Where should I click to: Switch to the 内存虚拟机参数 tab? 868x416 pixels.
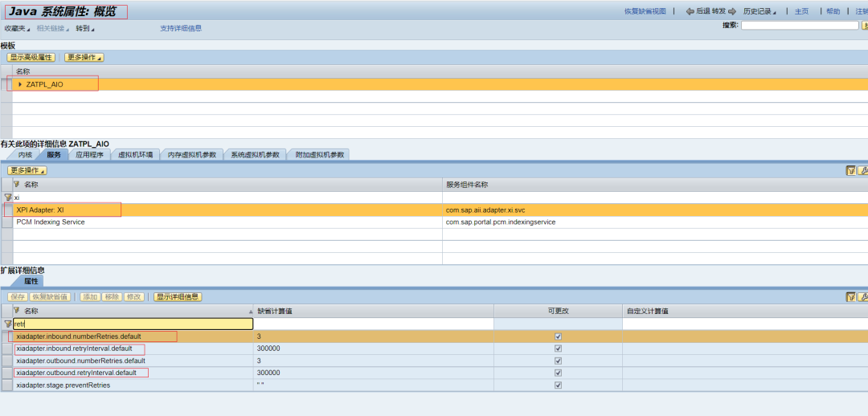point(192,155)
